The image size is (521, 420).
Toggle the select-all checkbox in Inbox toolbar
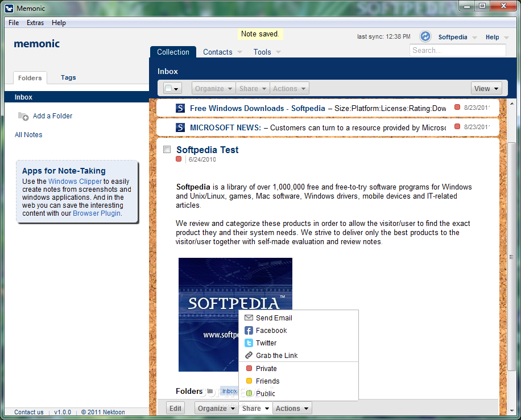tap(169, 88)
